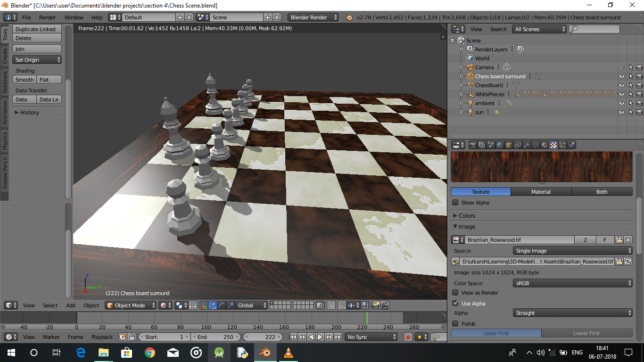Jump to end frame in timeline
The height and width of the screenshot is (362, 644).
[339, 337]
